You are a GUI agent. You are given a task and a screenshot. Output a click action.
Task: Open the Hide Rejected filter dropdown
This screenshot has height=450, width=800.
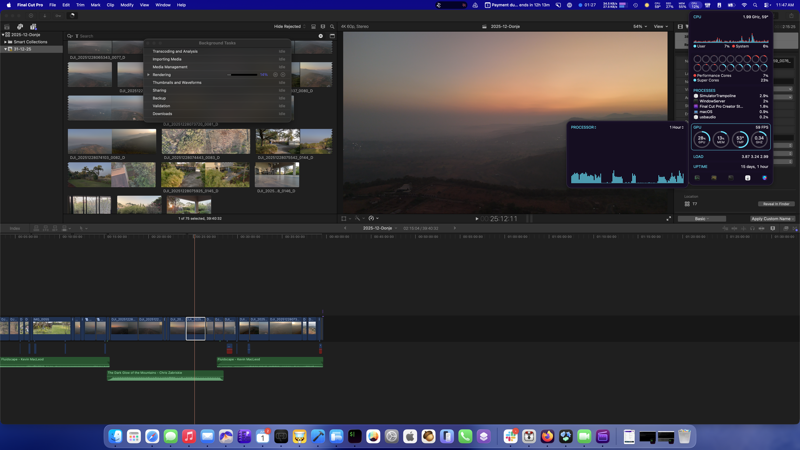tap(289, 27)
